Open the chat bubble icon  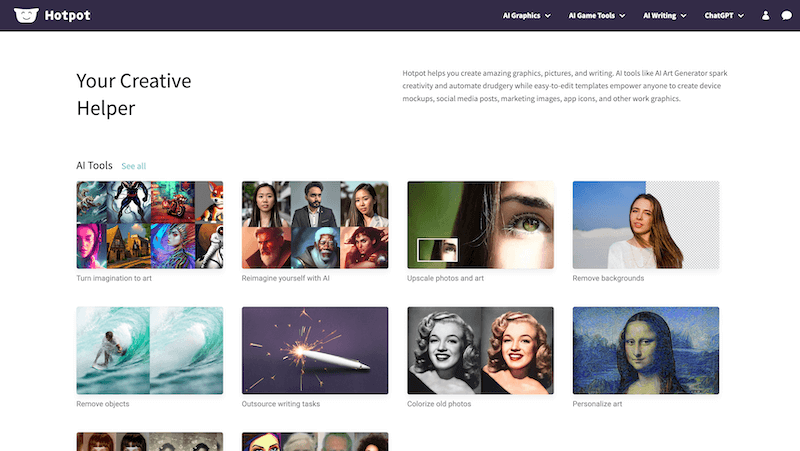pos(786,16)
